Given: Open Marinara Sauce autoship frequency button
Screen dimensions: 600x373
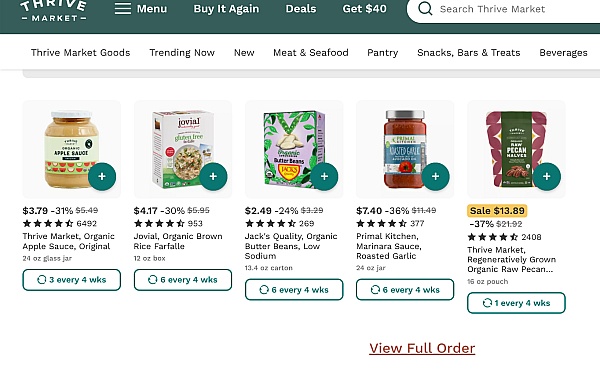Looking at the screenshot, I should pyautogui.click(x=405, y=290).
